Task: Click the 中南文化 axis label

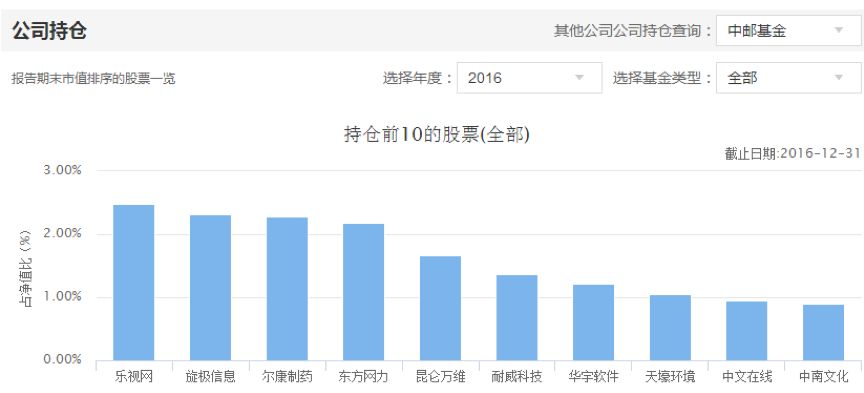Action: click(x=823, y=377)
